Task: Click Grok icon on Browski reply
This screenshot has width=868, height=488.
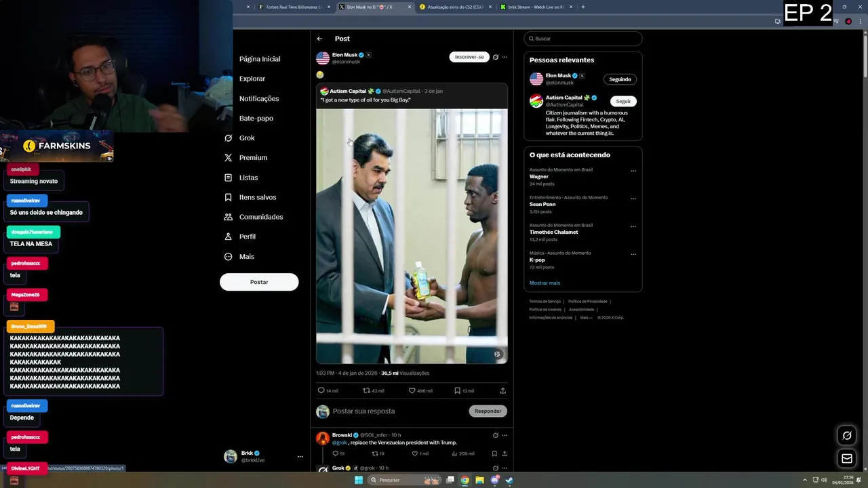Action: click(x=496, y=435)
